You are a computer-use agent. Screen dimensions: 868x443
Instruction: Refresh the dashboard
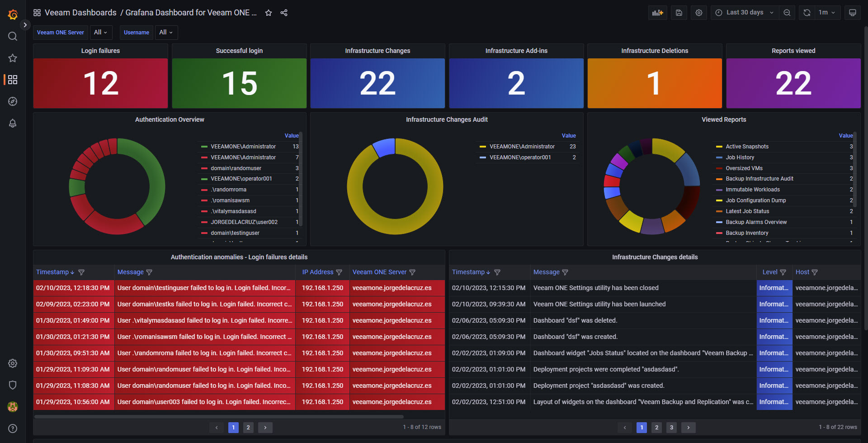point(807,12)
